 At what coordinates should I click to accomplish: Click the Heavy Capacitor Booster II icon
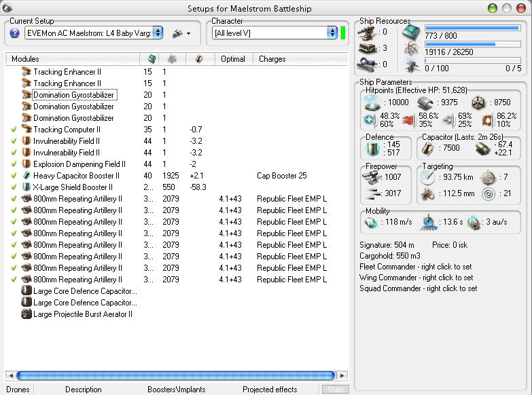[x=26, y=176]
